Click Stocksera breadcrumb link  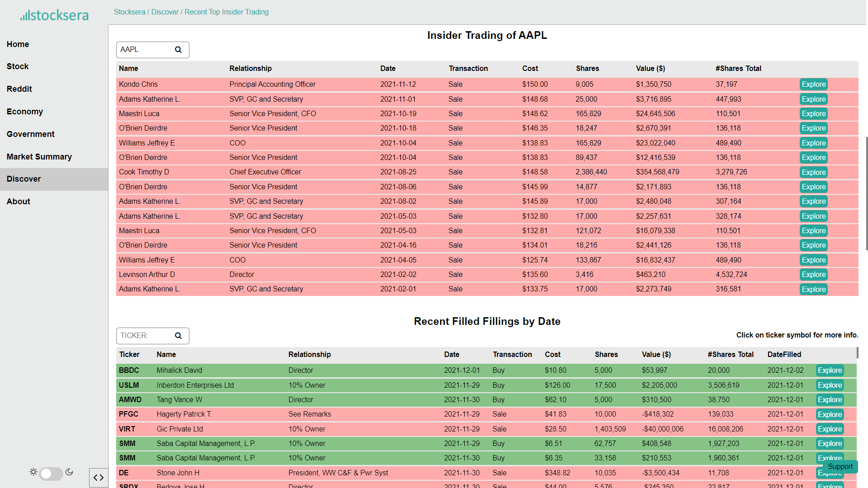tap(129, 12)
